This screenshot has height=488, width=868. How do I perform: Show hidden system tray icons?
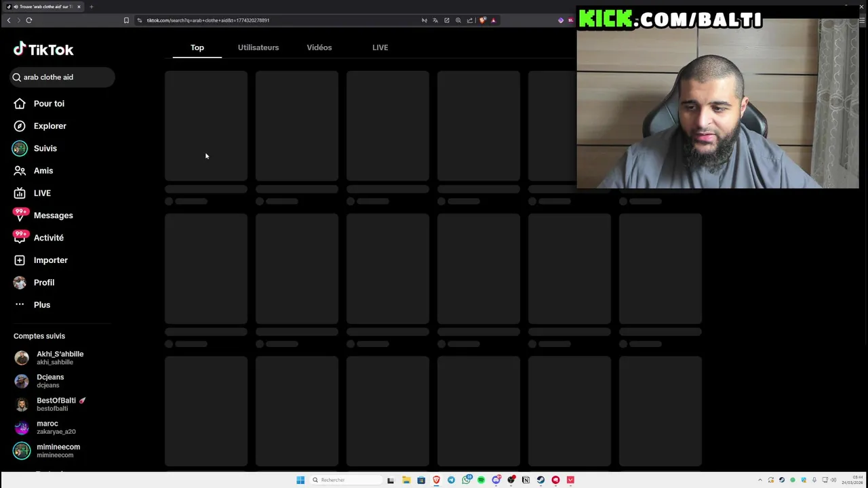pos(759,480)
